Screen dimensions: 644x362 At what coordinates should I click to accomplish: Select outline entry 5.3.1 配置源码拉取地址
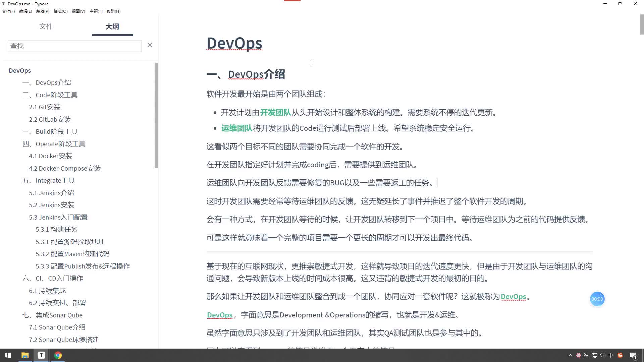(x=70, y=242)
